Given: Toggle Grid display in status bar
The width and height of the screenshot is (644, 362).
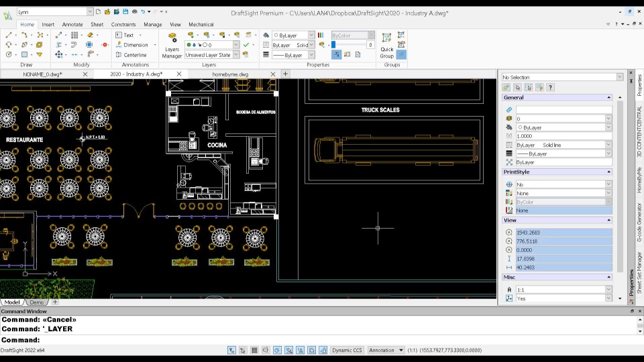Looking at the screenshot, I should coord(254,350).
